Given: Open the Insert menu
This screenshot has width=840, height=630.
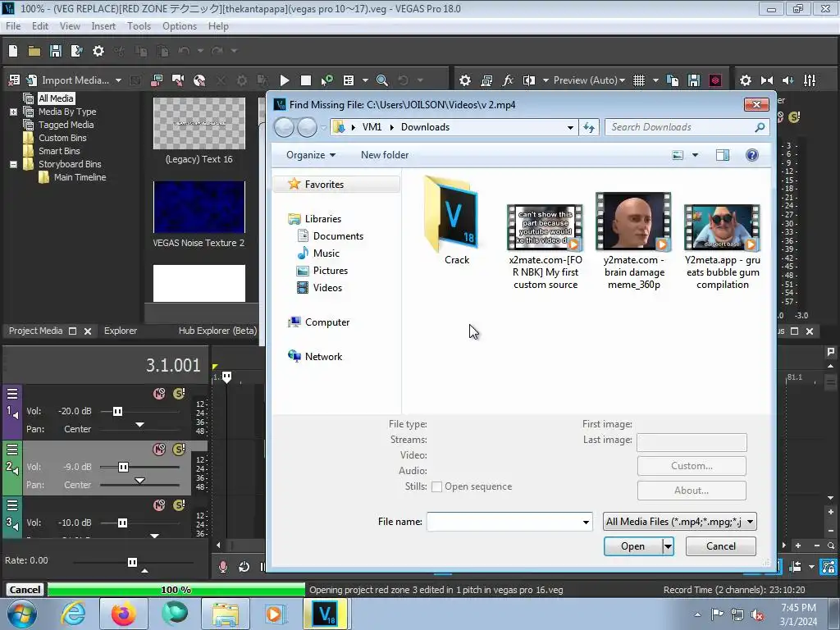Looking at the screenshot, I should [x=103, y=26].
